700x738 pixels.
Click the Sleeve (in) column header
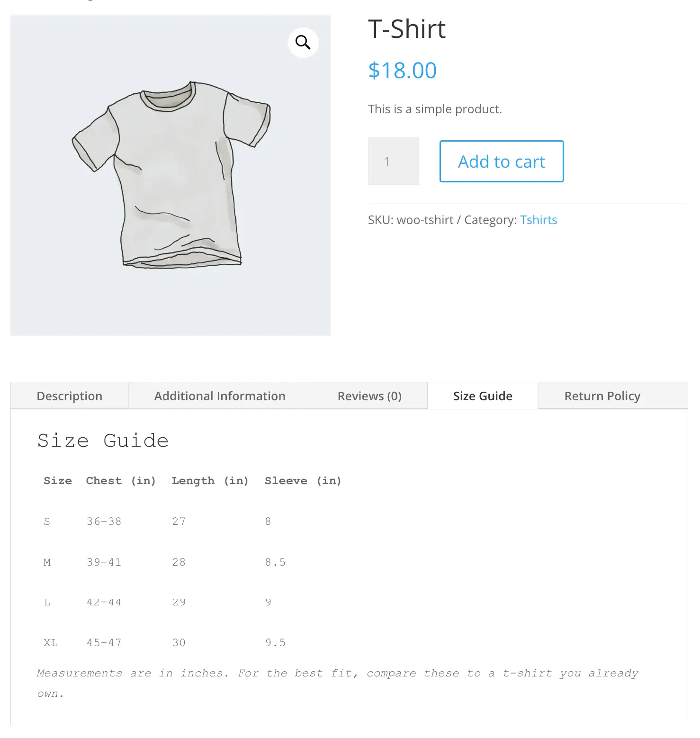tap(303, 481)
